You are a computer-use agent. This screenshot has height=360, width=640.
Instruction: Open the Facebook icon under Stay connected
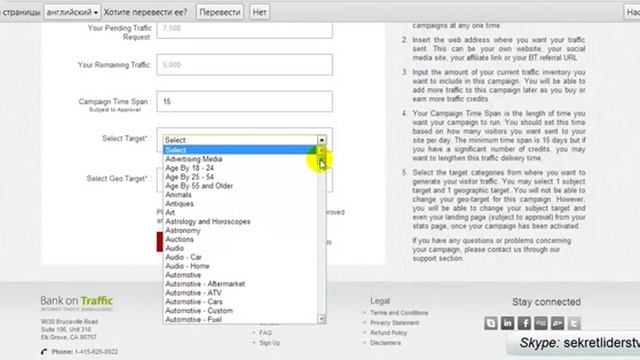pos(524,323)
